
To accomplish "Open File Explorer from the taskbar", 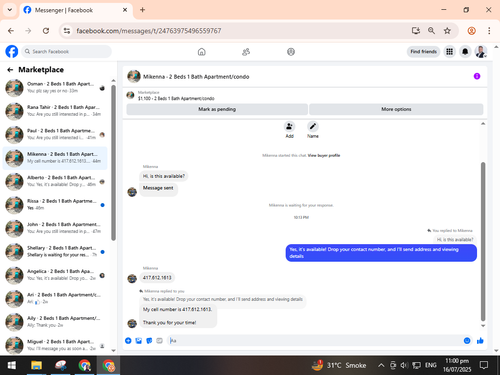I will pos(36,365).
